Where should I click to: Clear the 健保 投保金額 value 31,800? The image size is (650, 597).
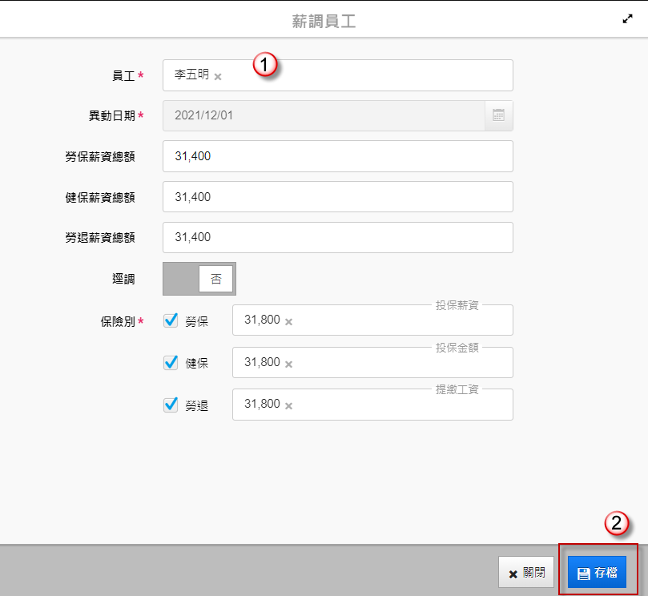tap(289, 364)
